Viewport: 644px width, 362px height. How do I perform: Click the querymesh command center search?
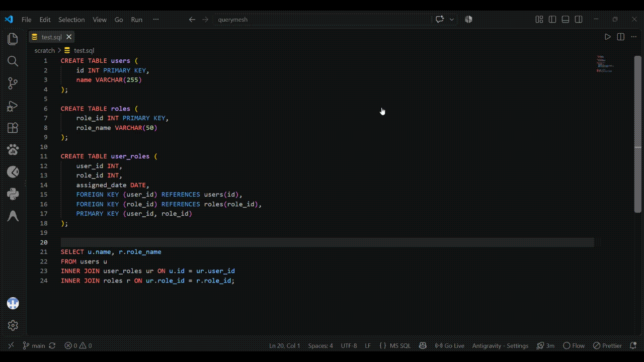tap(232, 20)
